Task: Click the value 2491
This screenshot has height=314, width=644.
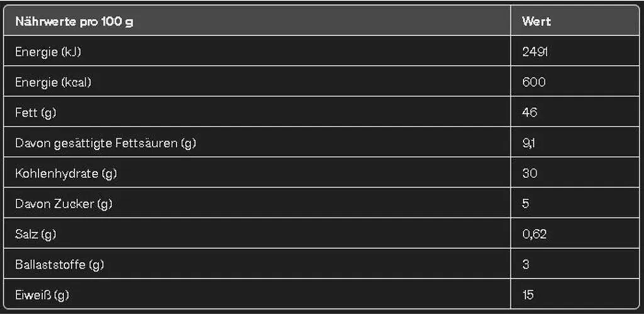Action: [x=536, y=52]
